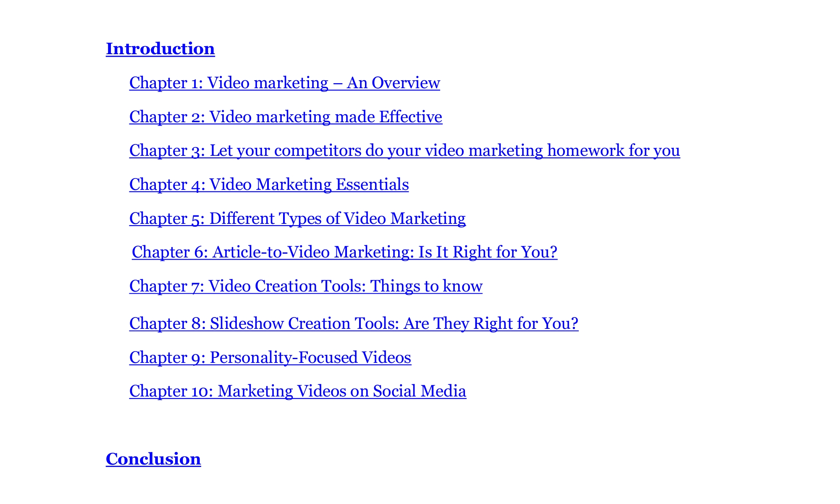Click Chapter 7: Video Creation Tools
840x504 pixels.
(306, 286)
